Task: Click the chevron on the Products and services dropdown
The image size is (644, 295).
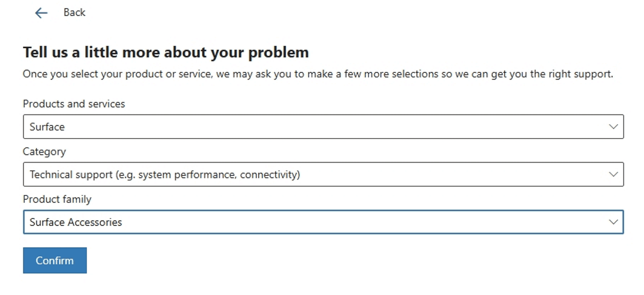Action: coord(613,127)
